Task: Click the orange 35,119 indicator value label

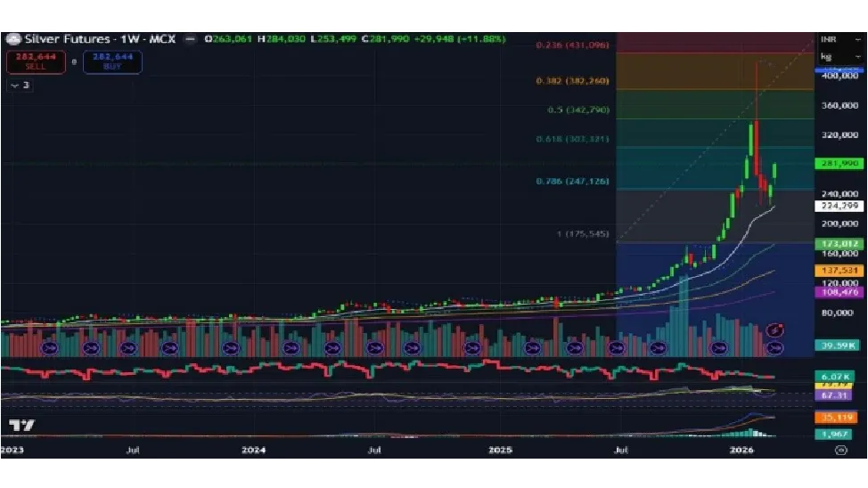Action: pos(837,418)
